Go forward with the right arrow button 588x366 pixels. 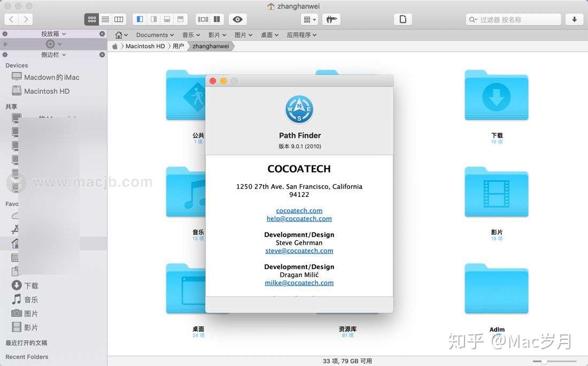coord(26,19)
